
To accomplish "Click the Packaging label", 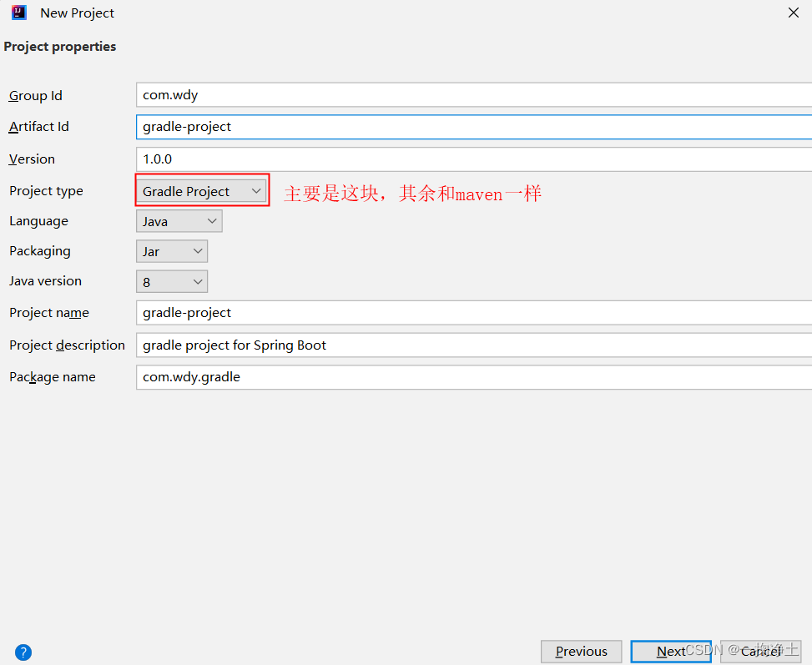I will pos(40,251).
